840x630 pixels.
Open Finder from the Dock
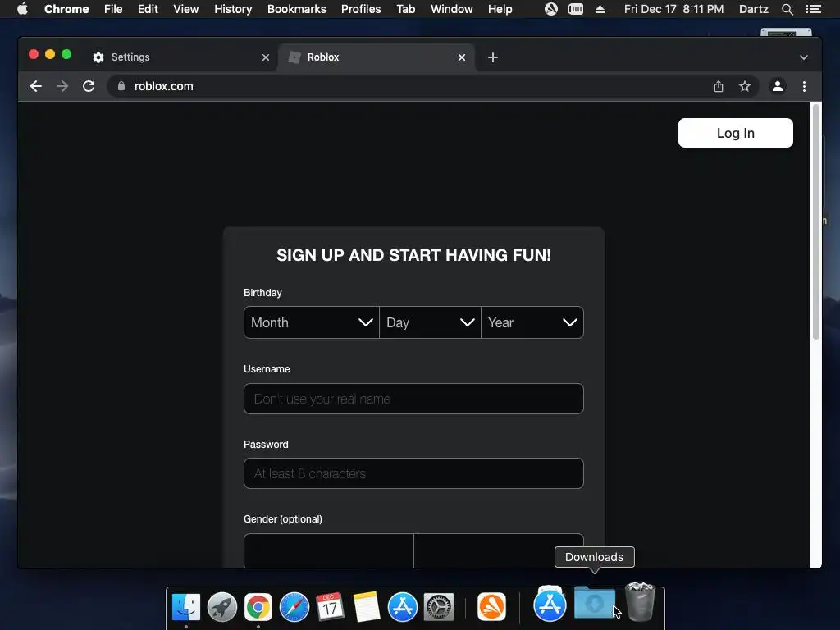pos(186,607)
